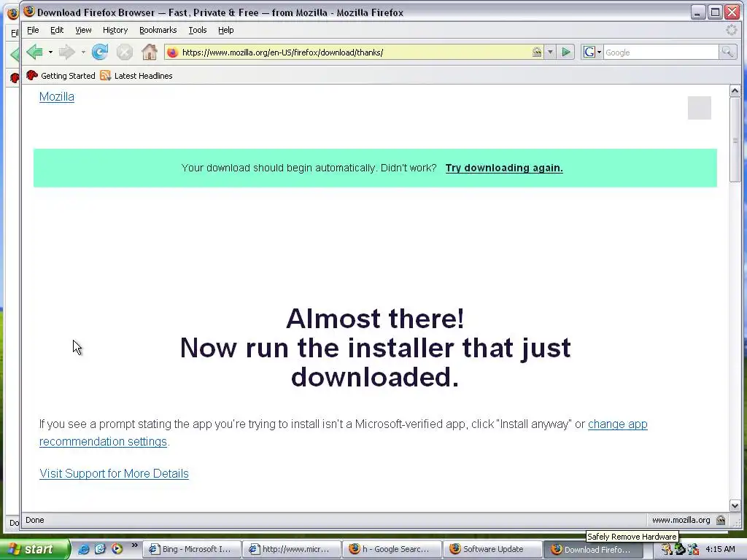
Task: Click the green Go button
Action: pyautogui.click(x=566, y=52)
